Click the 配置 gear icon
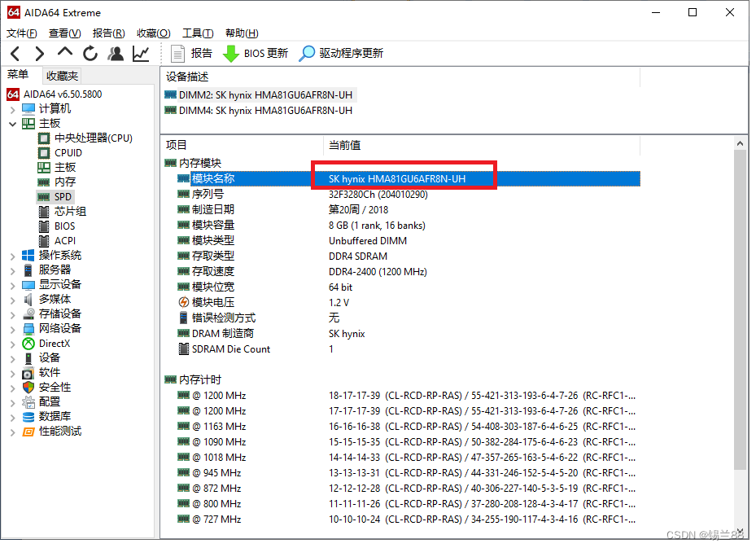This screenshot has width=756, height=548. coord(28,402)
